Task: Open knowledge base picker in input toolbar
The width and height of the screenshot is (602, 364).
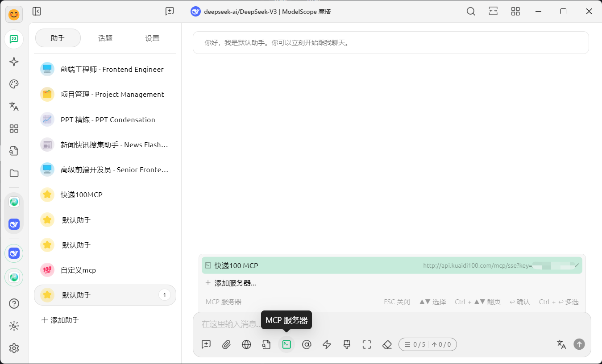Action: pos(266,344)
